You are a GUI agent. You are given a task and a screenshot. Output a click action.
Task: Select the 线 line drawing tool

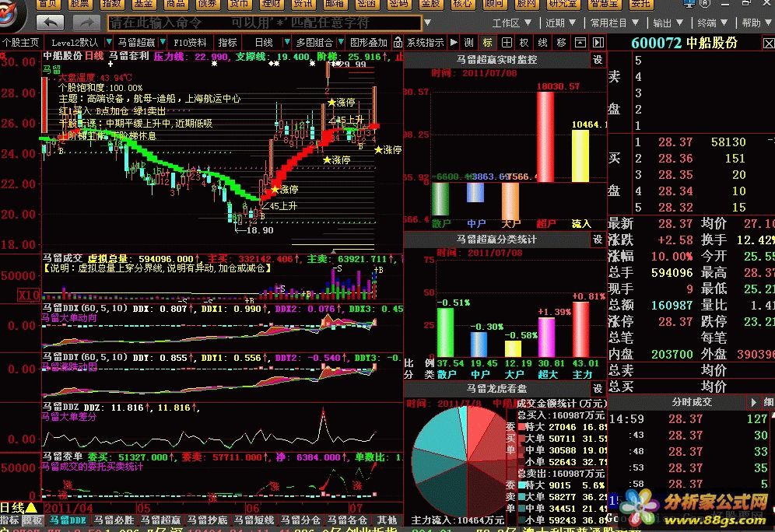(x=542, y=43)
